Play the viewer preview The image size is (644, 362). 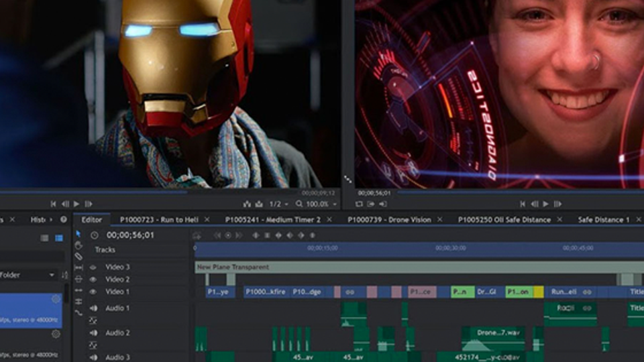[546, 204]
